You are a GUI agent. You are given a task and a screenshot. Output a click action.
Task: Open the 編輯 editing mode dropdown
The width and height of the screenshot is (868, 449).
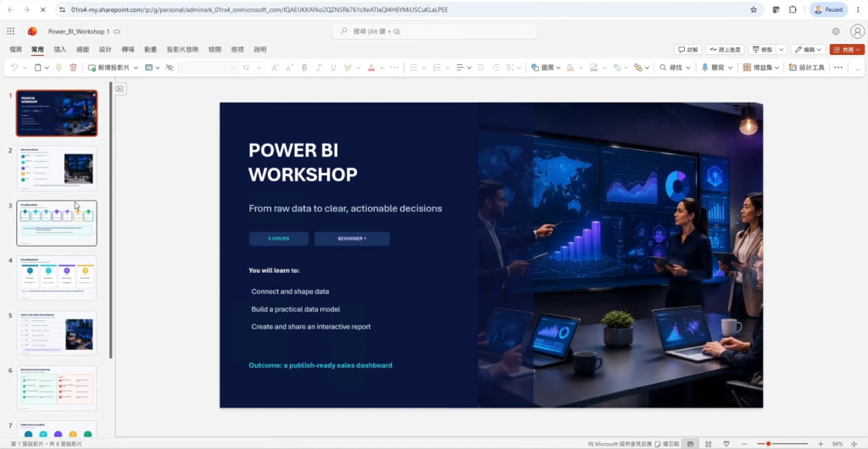pos(808,49)
